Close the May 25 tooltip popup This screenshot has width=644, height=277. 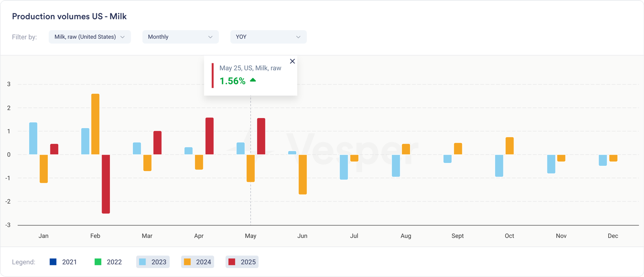point(292,61)
